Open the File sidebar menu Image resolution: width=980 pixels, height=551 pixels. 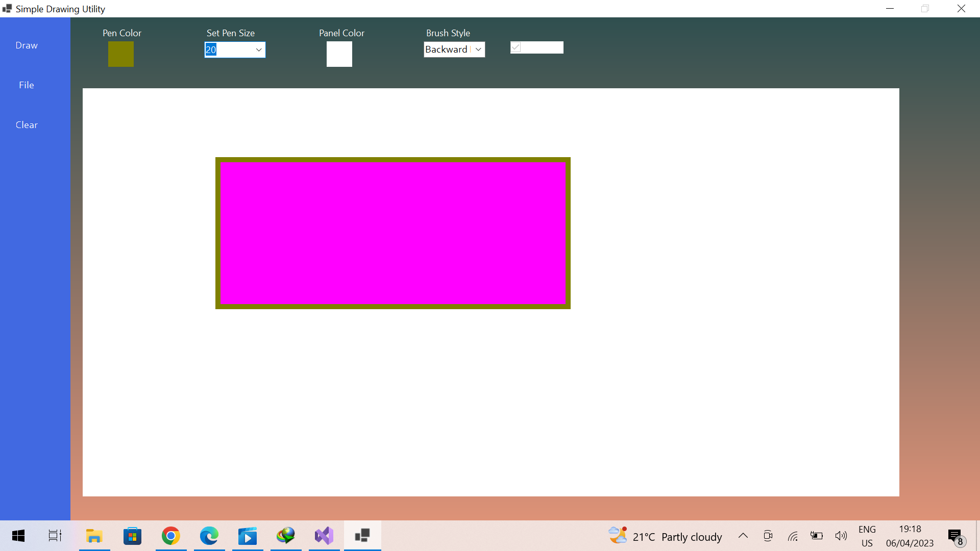click(x=26, y=85)
